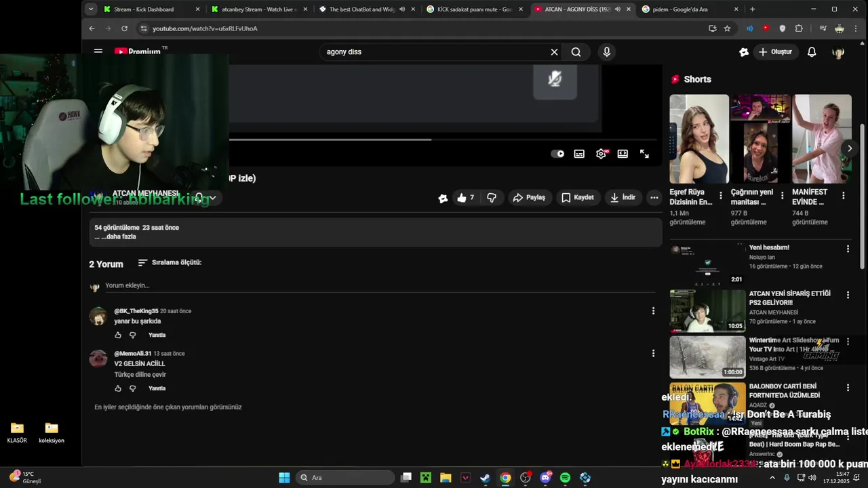Screen dimensions: 868x488
Task: Open the player settings gear
Action: click(x=601, y=154)
